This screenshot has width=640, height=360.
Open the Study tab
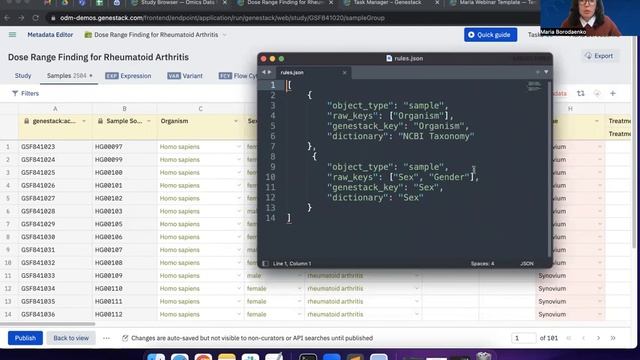point(23,76)
